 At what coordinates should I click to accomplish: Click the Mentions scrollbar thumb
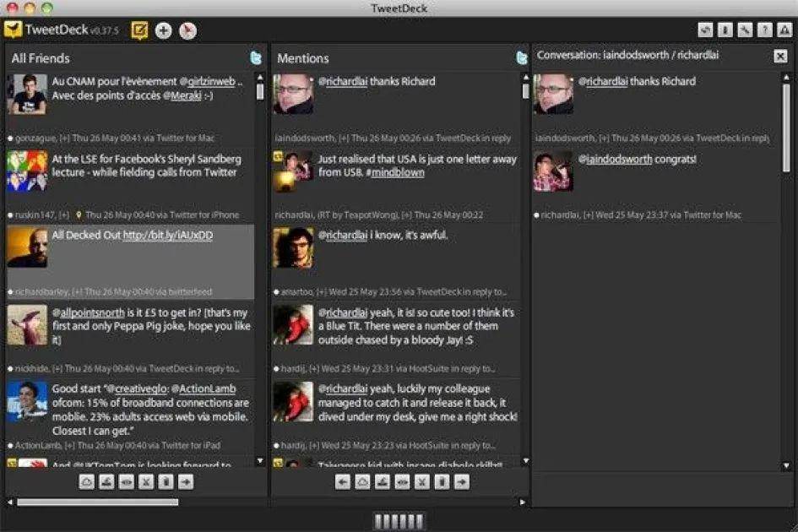click(526, 91)
